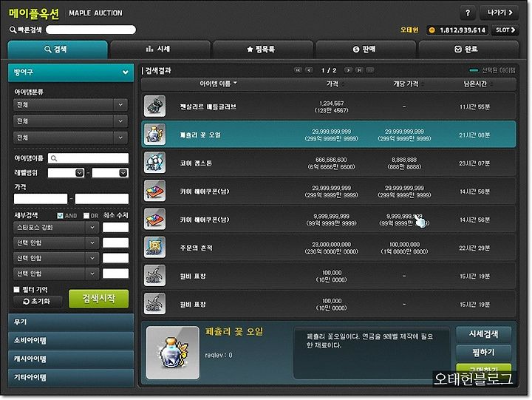The image size is (532, 400).
Task: Click the large 페츄리 꽃 오일 preview image
Action: 173,353
